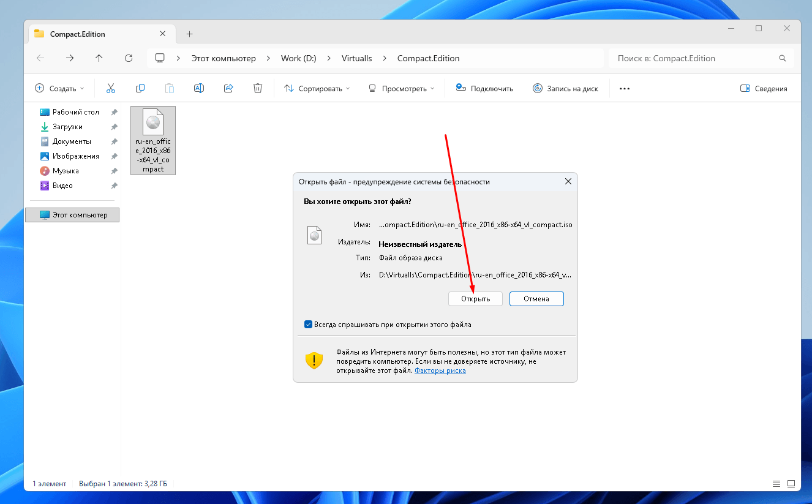Open a new Explorer tab
The height and width of the screenshot is (504, 812).
pyautogui.click(x=189, y=34)
